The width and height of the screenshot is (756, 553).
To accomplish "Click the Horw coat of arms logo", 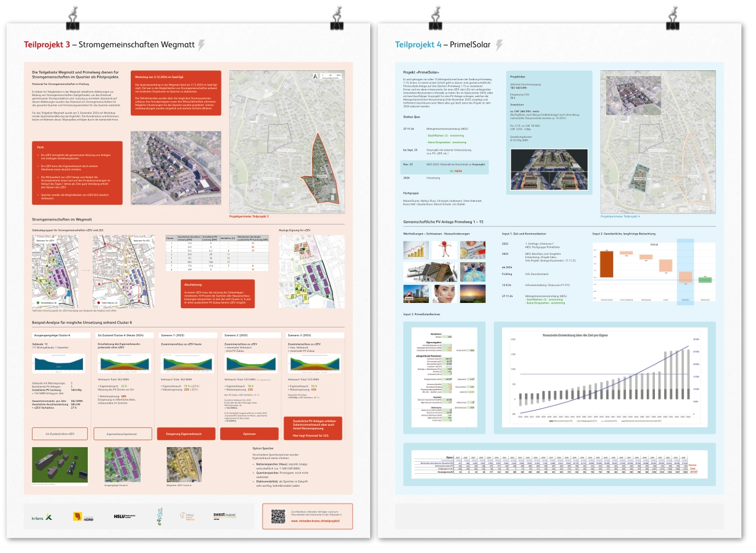I will point(77,516).
